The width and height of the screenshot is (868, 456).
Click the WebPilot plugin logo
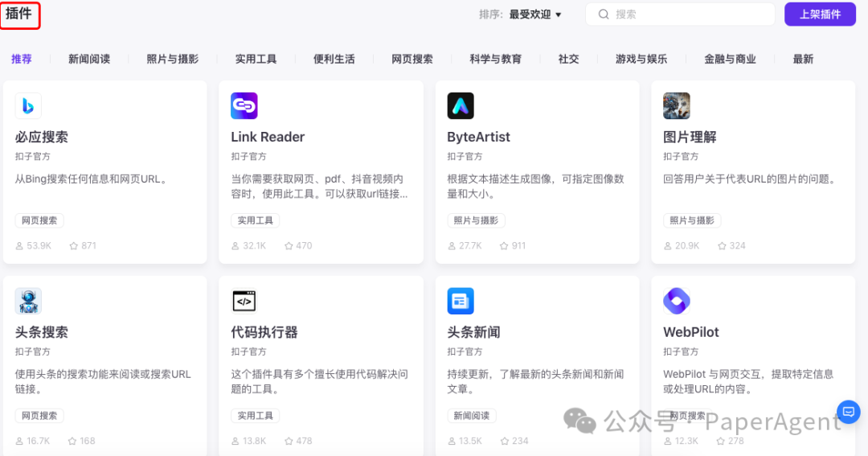point(677,301)
